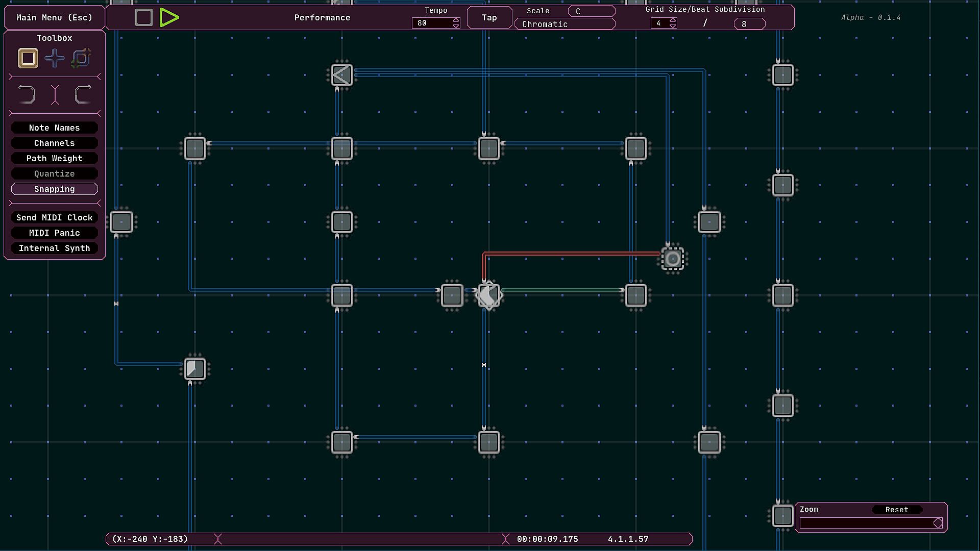This screenshot has height=551, width=980.
Task: Click the dashed circular node on canvas
Action: (673, 259)
